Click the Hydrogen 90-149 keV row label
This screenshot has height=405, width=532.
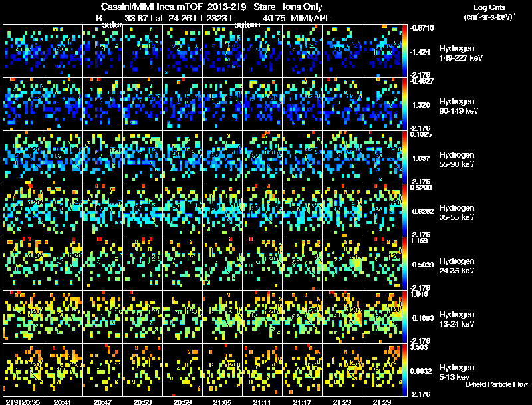[x=458, y=106]
